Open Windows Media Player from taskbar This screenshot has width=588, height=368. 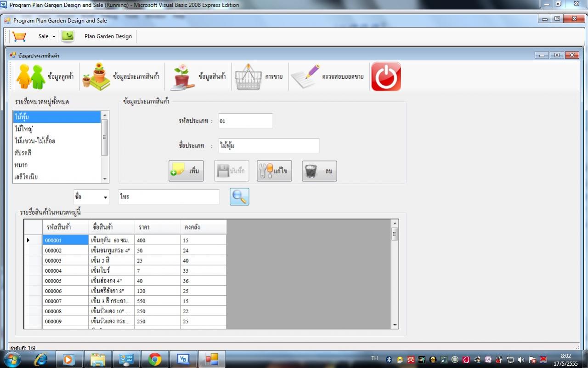tap(69, 359)
